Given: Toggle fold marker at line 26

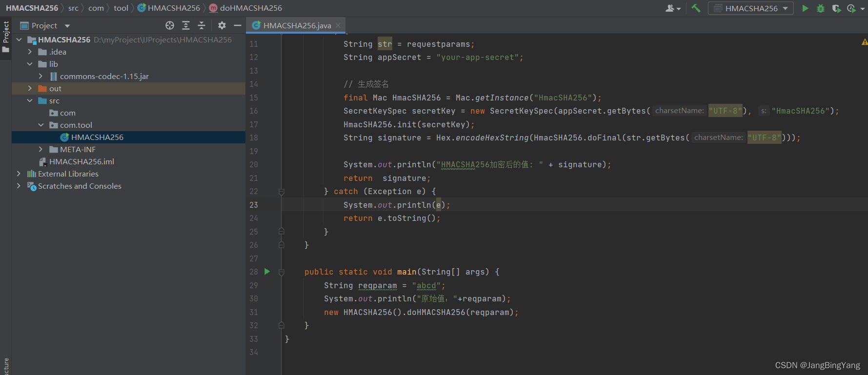Looking at the screenshot, I should click(282, 245).
